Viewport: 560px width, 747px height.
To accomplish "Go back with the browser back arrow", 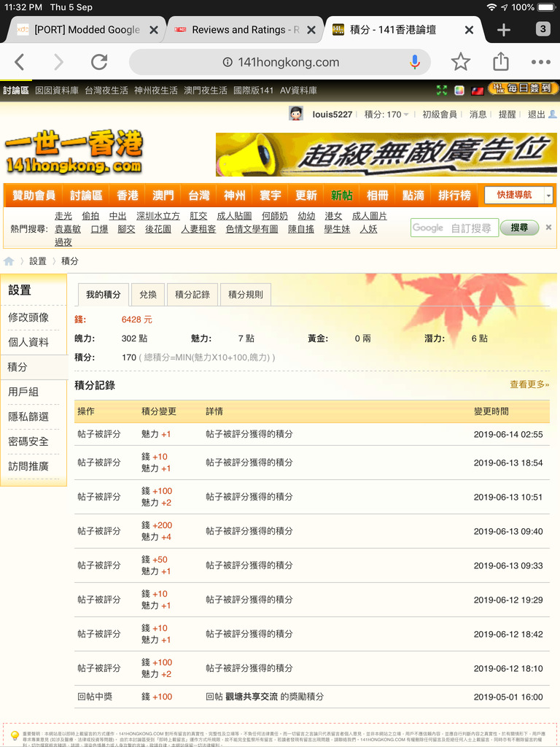I will point(20,62).
